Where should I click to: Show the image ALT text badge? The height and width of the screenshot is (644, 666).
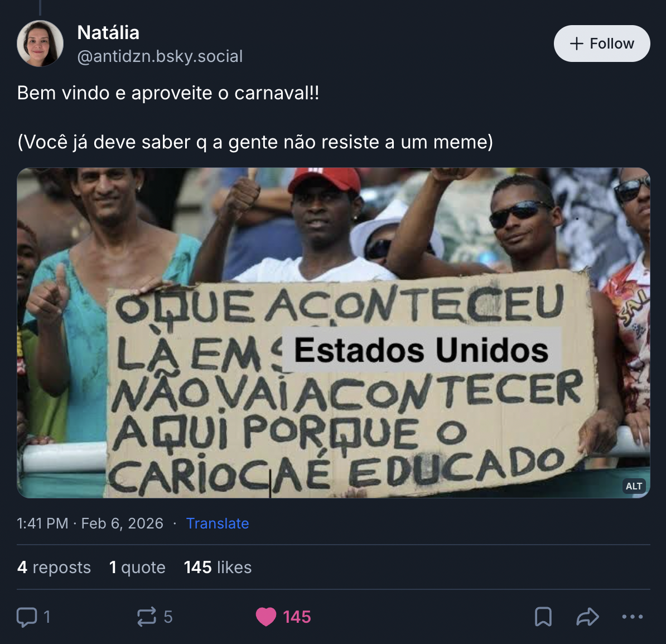pos(634,486)
